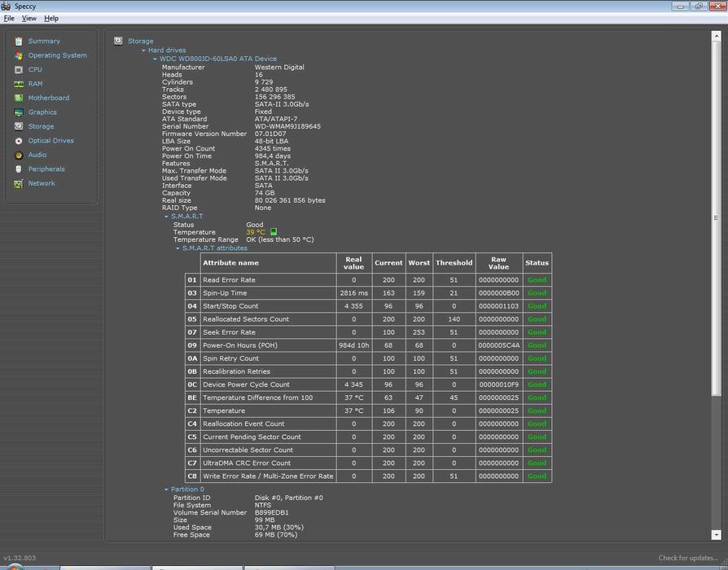Select the Graphics monitor icon
Image resolution: width=728 pixels, height=570 pixels.
tap(19, 112)
